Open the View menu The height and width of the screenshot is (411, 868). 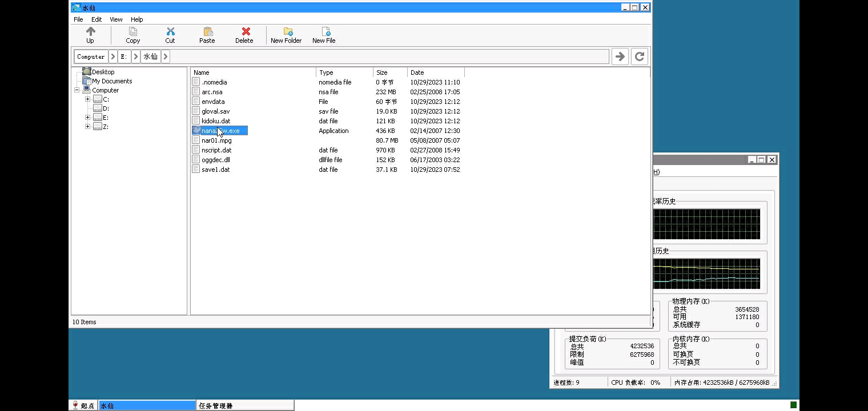116,19
